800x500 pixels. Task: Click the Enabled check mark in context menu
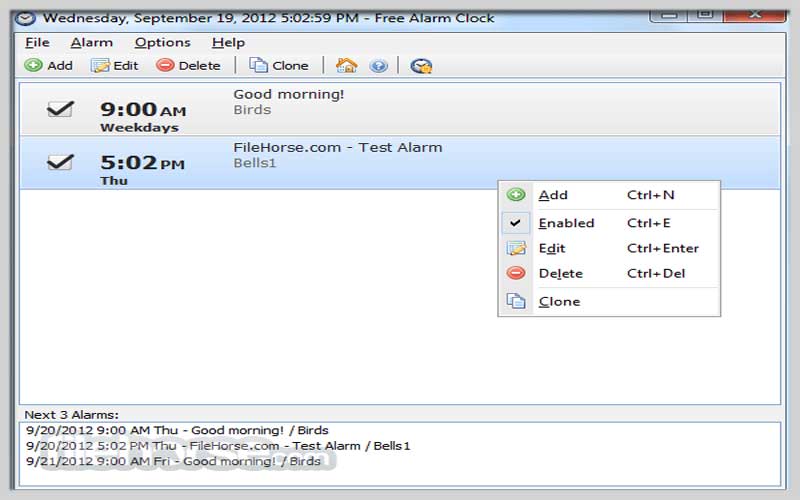[x=515, y=223]
